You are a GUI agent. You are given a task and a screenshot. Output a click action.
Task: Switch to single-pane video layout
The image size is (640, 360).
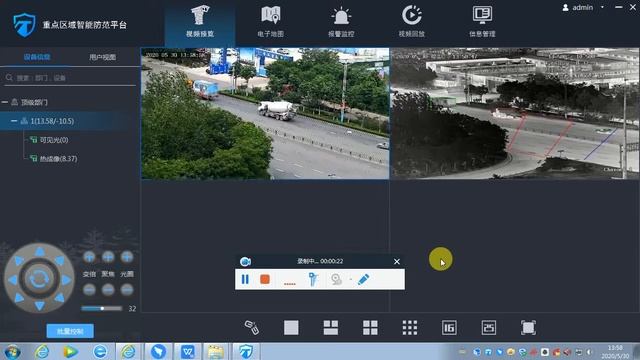pos(291,327)
